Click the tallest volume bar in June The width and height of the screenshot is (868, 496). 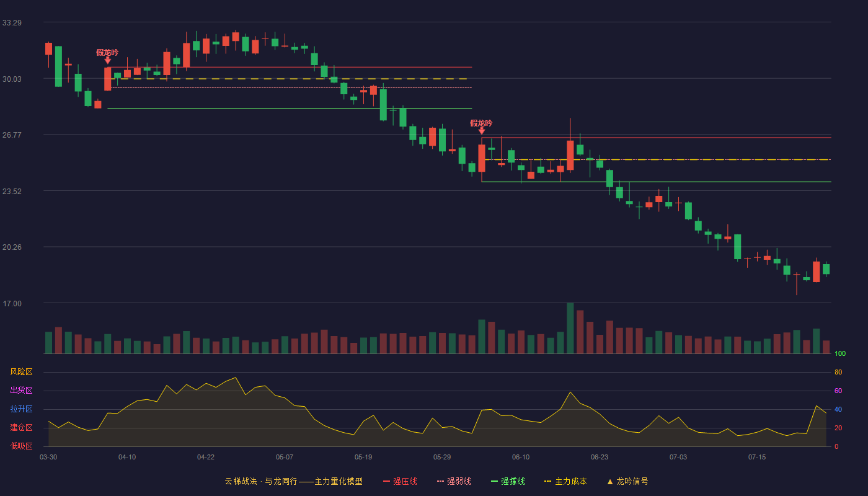tap(570, 328)
